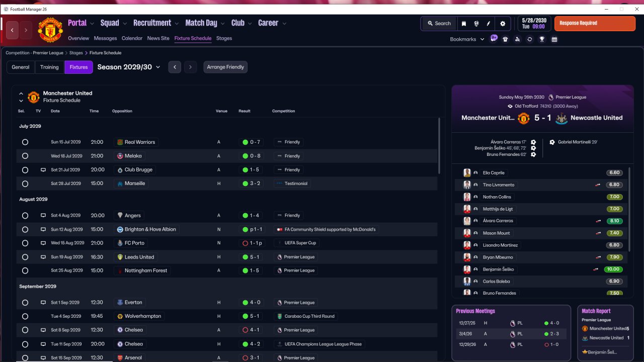The image size is (644, 362).
Task: Click the goal ball icon beside Gabriel Martinelli
Action: click(x=552, y=142)
